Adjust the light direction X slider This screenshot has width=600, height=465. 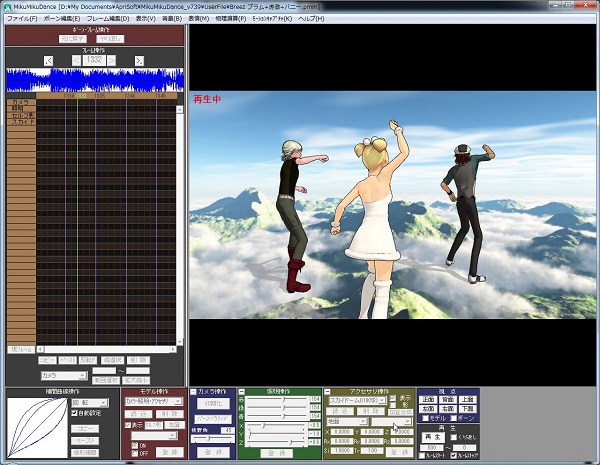coord(277,425)
